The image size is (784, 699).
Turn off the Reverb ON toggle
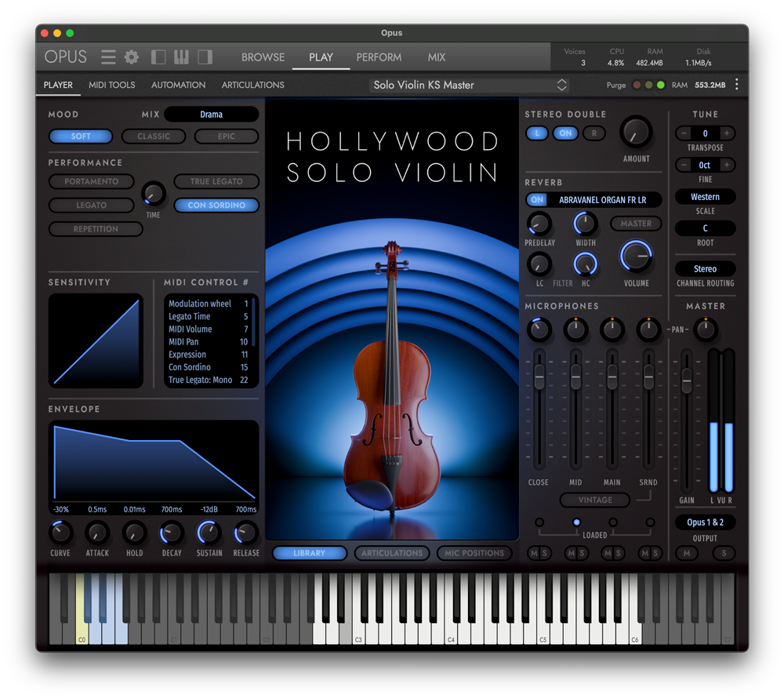pos(537,200)
